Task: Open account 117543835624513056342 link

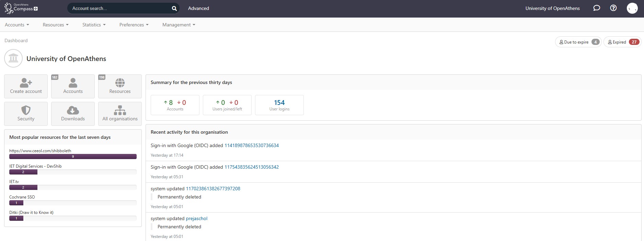Action: 252,167
